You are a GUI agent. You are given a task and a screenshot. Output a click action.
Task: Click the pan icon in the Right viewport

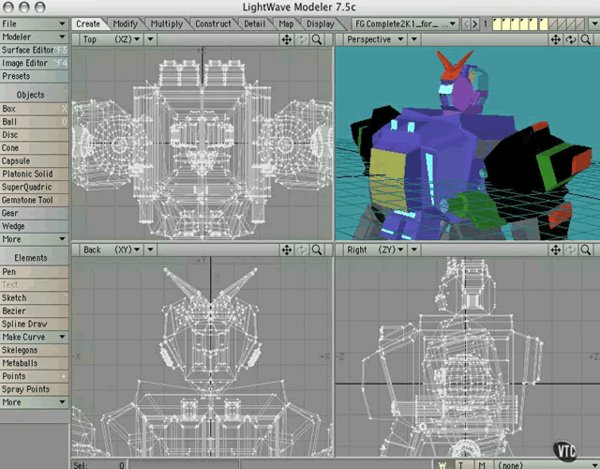tap(556, 250)
